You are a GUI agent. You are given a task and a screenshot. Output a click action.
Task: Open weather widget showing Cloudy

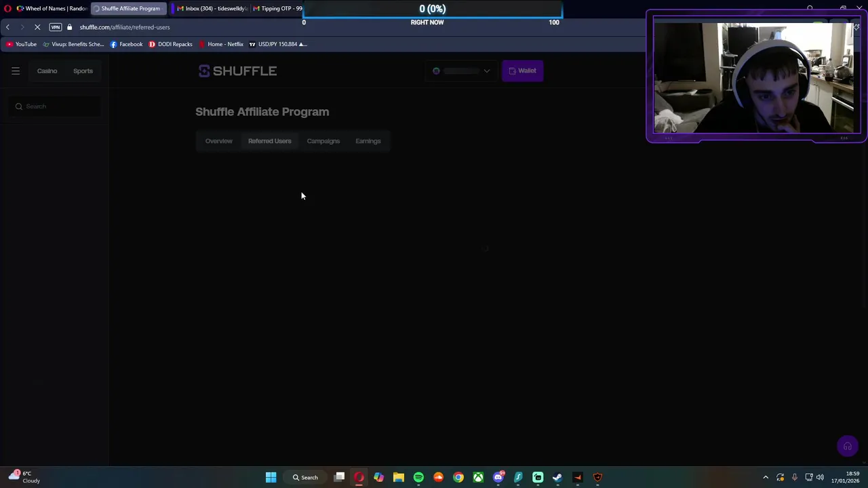(24, 477)
